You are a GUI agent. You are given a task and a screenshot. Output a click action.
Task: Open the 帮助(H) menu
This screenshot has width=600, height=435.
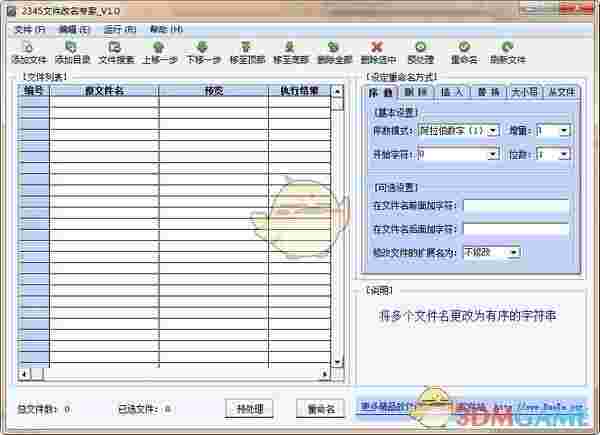click(166, 29)
